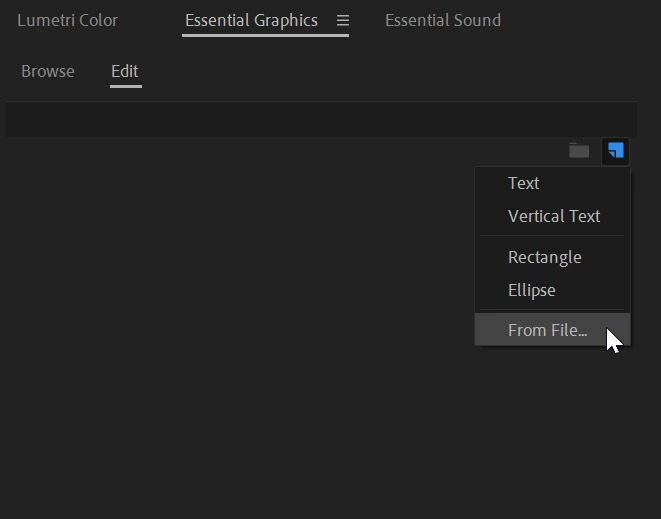Create an Ellipse shape layer

(x=532, y=290)
